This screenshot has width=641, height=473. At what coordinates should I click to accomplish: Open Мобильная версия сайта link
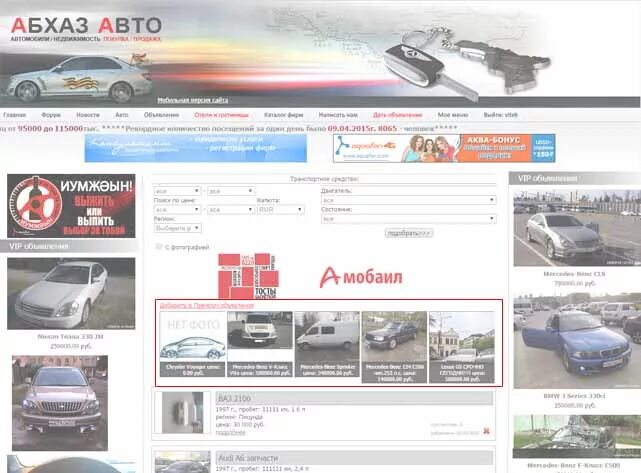(x=193, y=100)
